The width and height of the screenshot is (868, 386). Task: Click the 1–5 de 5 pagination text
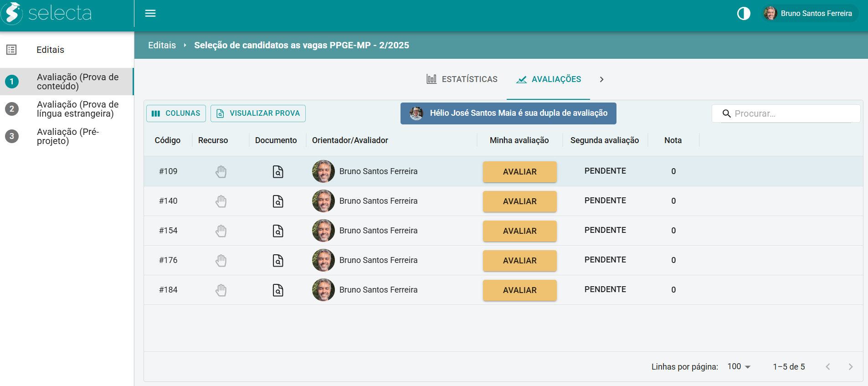[789, 366]
